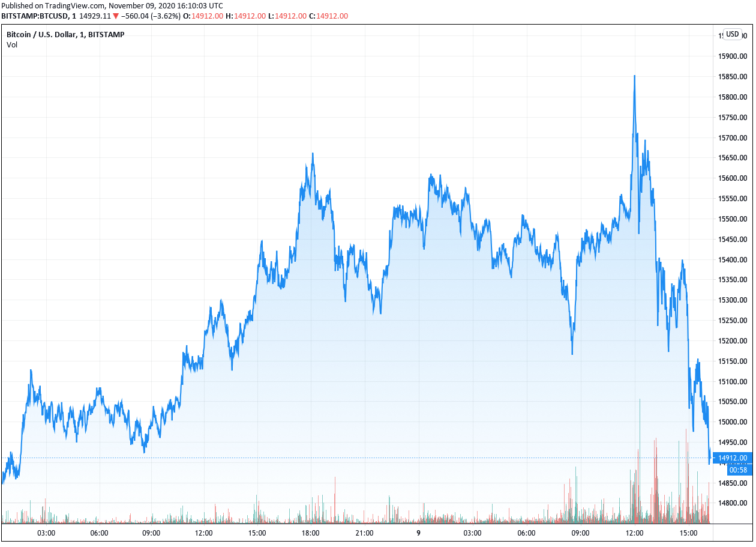This screenshot has width=756, height=547.
Task: Click the 18:00 time axis label
Action: pos(310,533)
